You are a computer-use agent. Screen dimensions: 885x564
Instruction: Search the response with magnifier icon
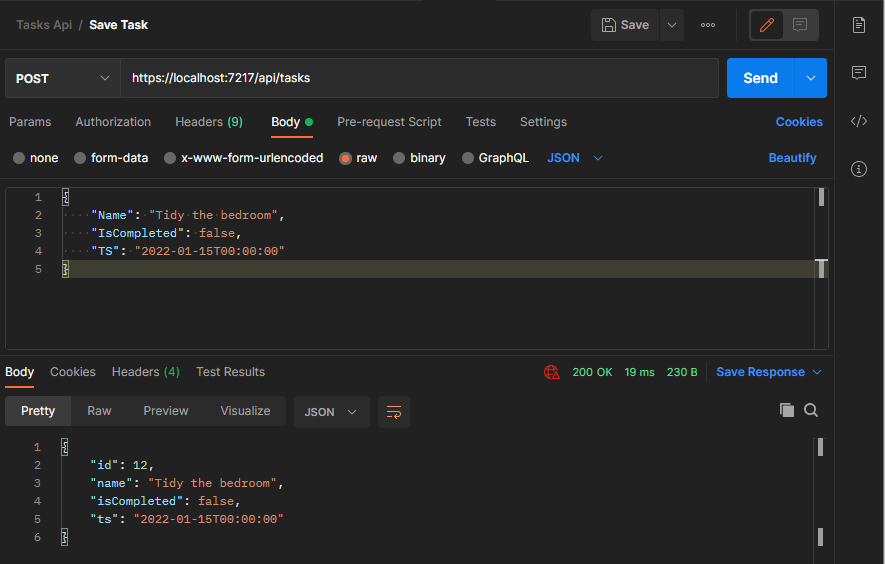pyautogui.click(x=810, y=410)
